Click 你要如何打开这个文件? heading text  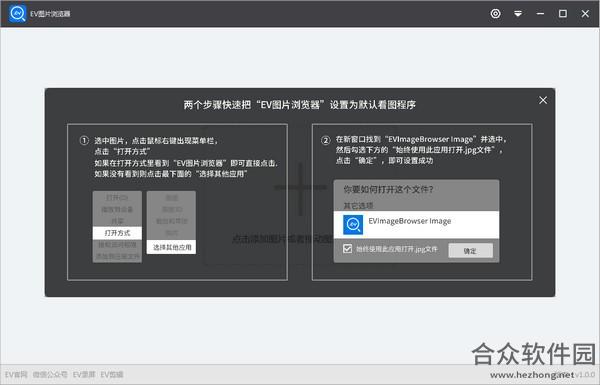[388, 189]
